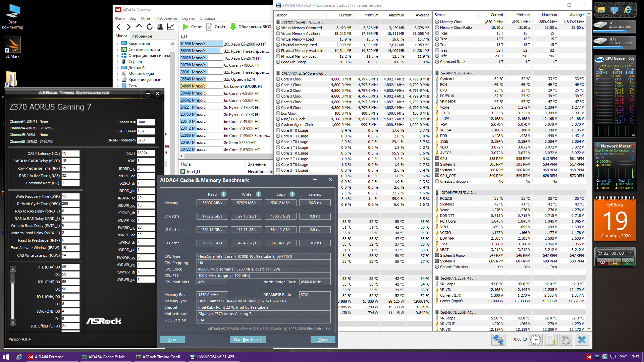
Task: Toggle the Copy info icon in benchmark
Action: pos(292,194)
